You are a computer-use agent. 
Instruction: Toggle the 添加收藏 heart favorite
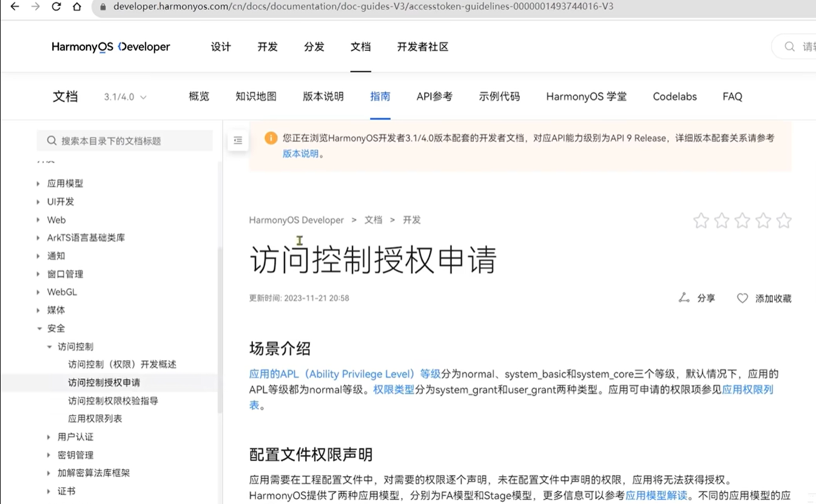(x=742, y=298)
